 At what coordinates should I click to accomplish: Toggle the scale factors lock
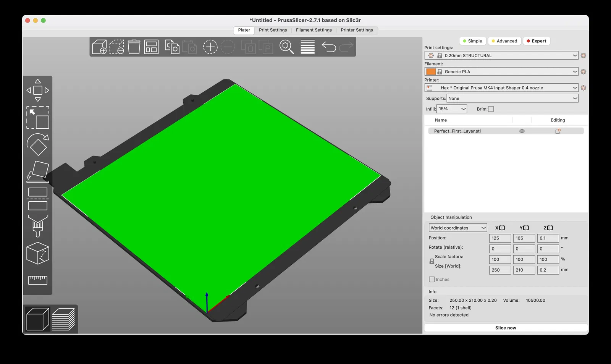[432, 262]
